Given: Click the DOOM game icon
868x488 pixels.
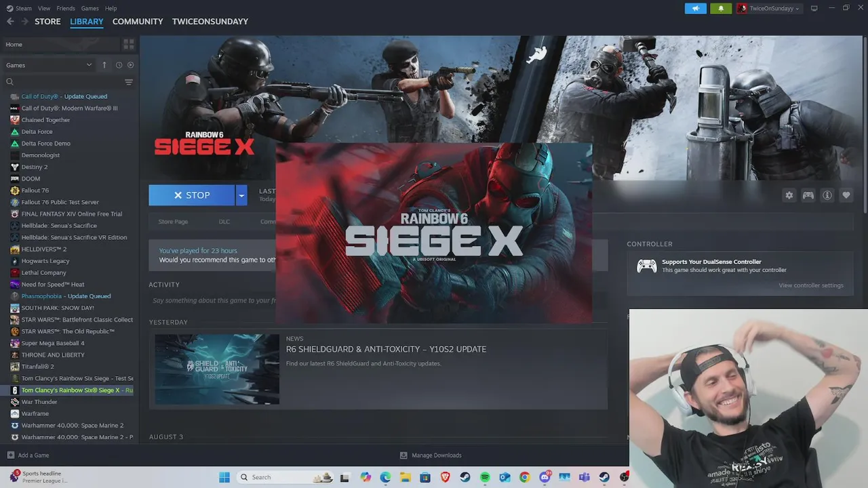Looking at the screenshot, I should tap(15, 179).
